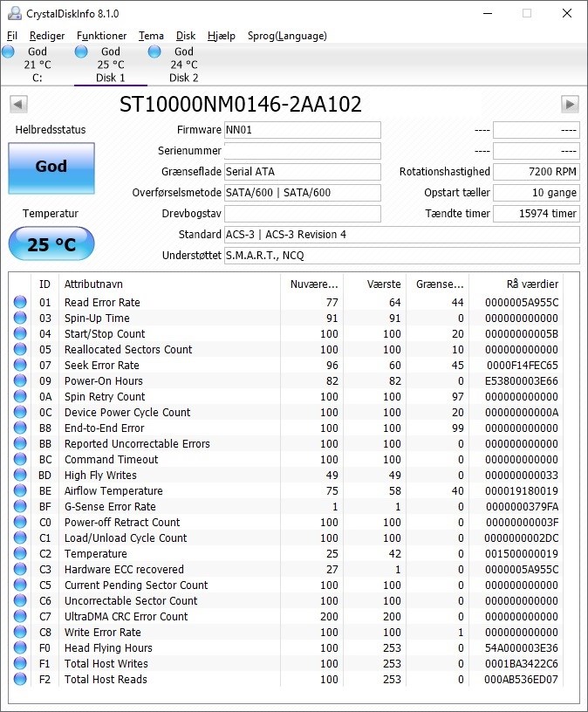Image resolution: width=588 pixels, height=712 pixels.
Task: Open the Tema menu
Action: point(151,36)
